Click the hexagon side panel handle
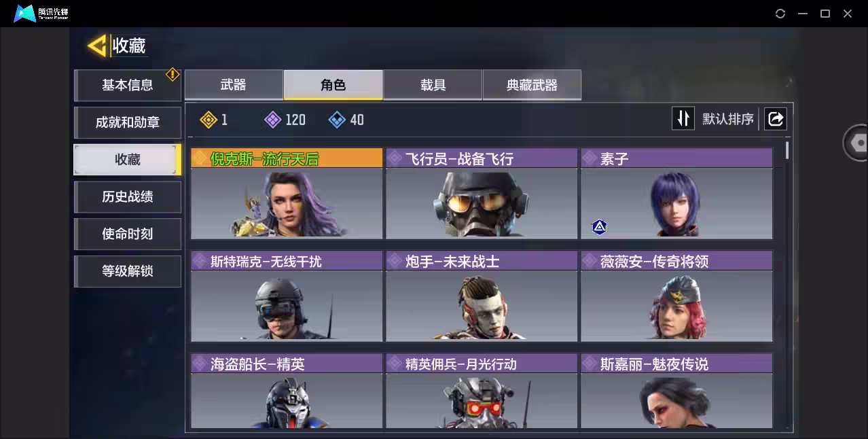Screen dimensions: 868x439 [857, 143]
